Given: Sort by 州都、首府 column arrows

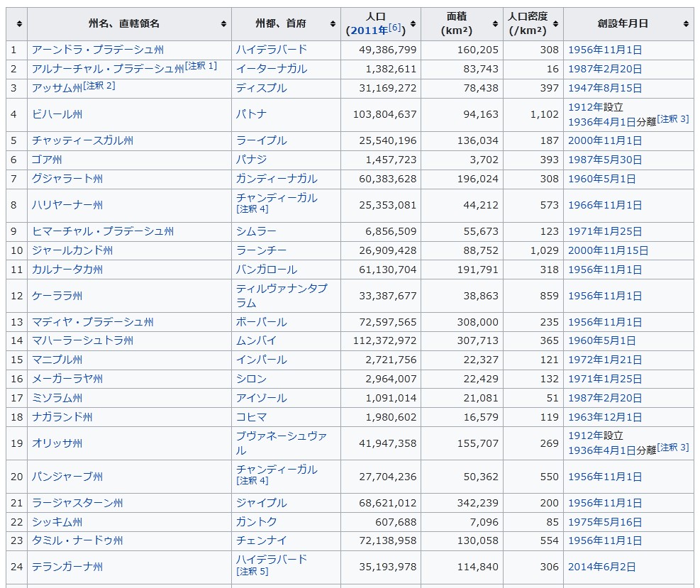Looking at the screenshot, I should tap(333, 24).
